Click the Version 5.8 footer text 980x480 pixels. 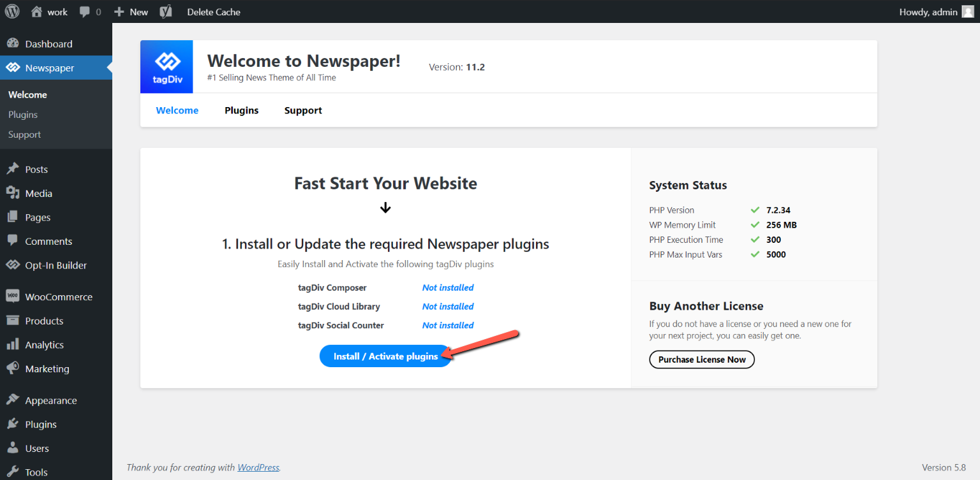click(x=944, y=467)
